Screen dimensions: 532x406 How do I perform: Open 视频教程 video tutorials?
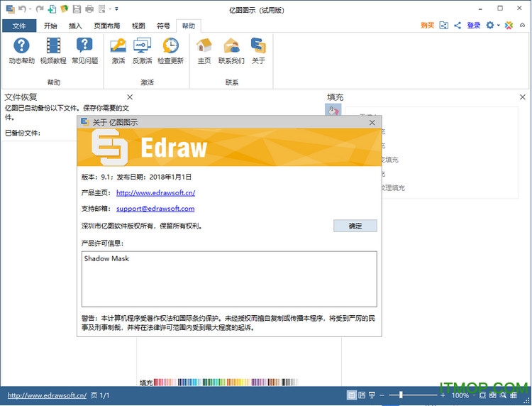pos(53,51)
